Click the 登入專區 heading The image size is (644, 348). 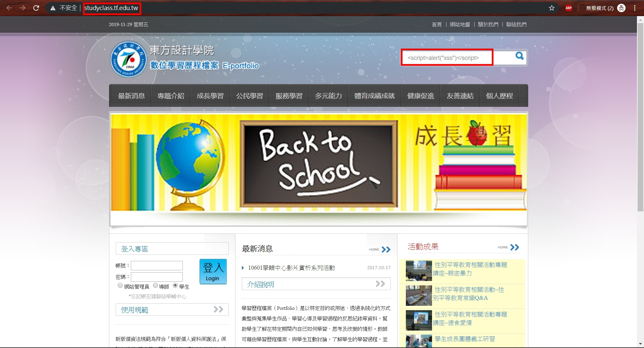[135, 249]
